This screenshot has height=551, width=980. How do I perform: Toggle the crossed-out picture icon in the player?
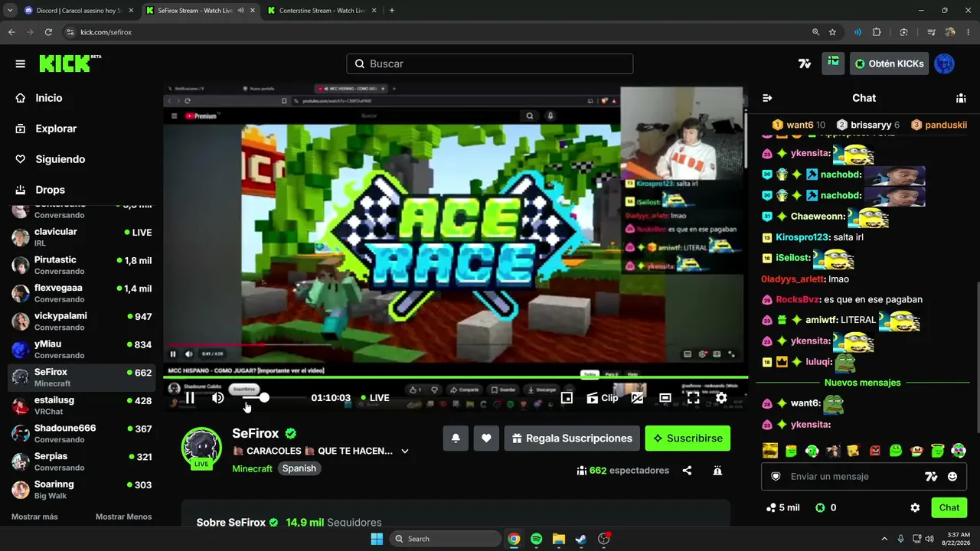point(637,398)
